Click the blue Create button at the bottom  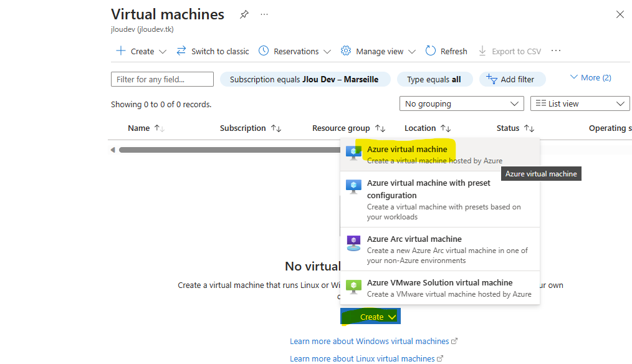click(x=370, y=317)
